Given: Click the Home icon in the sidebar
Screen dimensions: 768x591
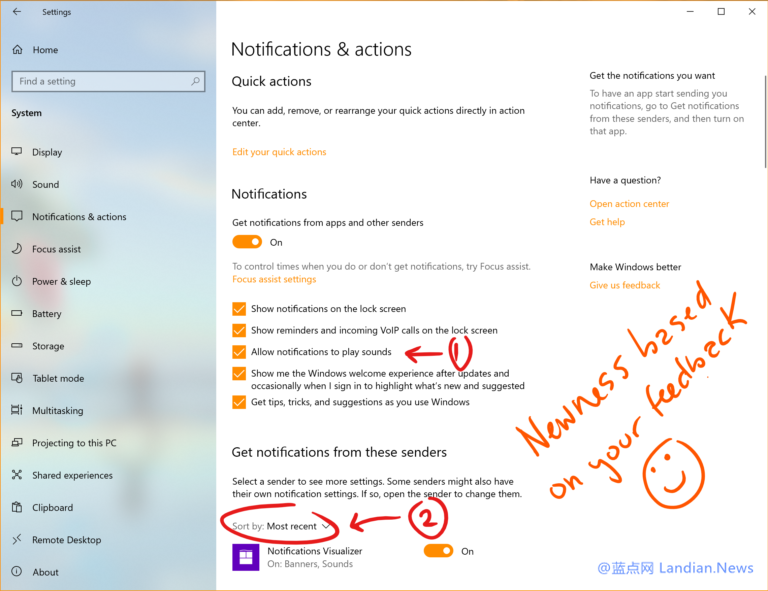Looking at the screenshot, I should pyautogui.click(x=17, y=50).
